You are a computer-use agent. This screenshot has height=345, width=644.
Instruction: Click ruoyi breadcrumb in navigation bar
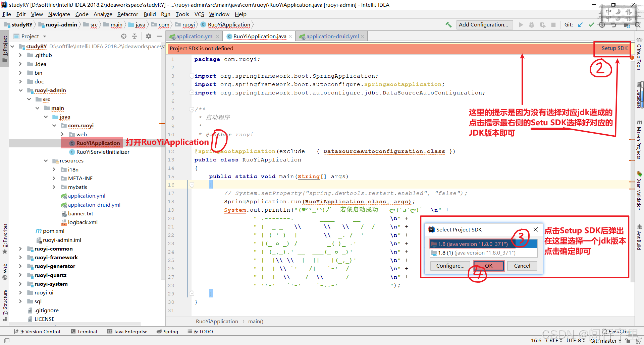click(x=185, y=25)
